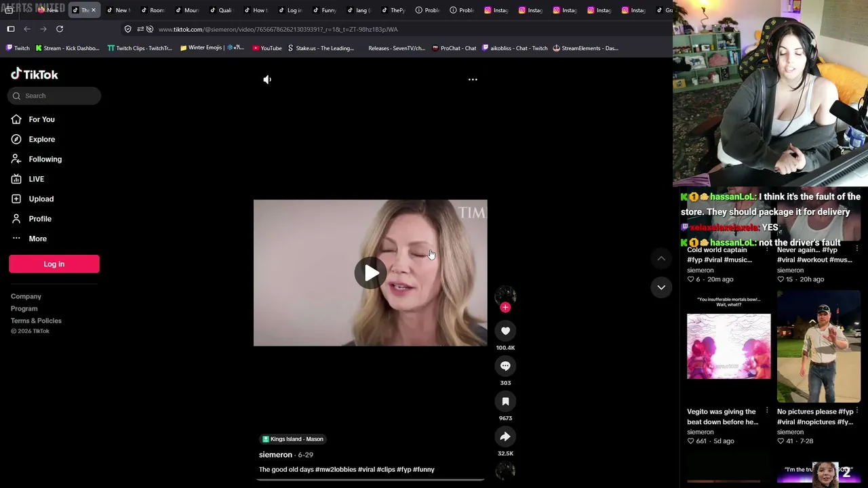
Task: Open the comments on the video
Action: pyautogui.click(x=505, y=366)
